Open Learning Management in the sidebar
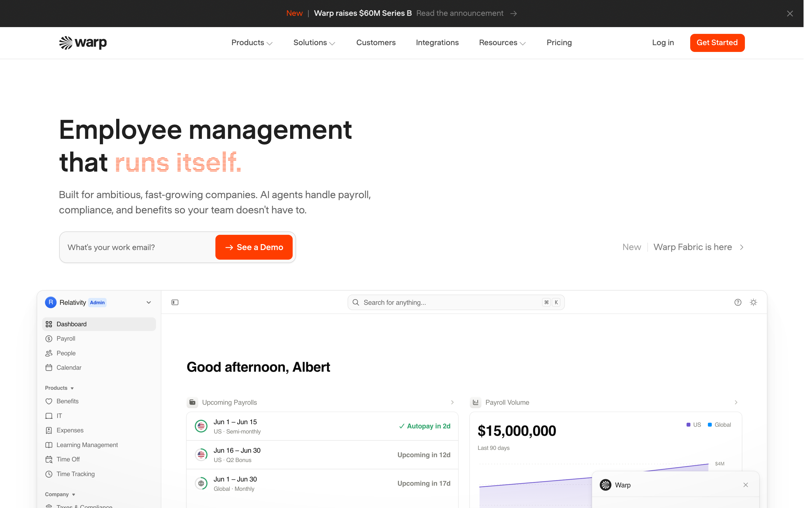812x508 pixels. (x=99, y=445)
